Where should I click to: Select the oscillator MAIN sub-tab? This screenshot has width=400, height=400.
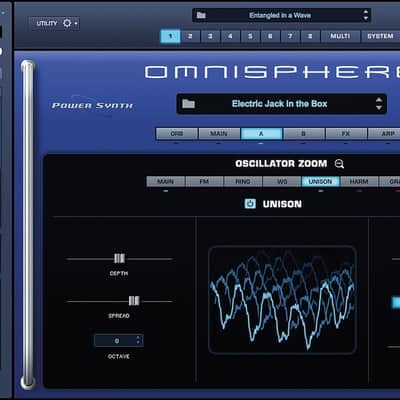coord(166,181)
